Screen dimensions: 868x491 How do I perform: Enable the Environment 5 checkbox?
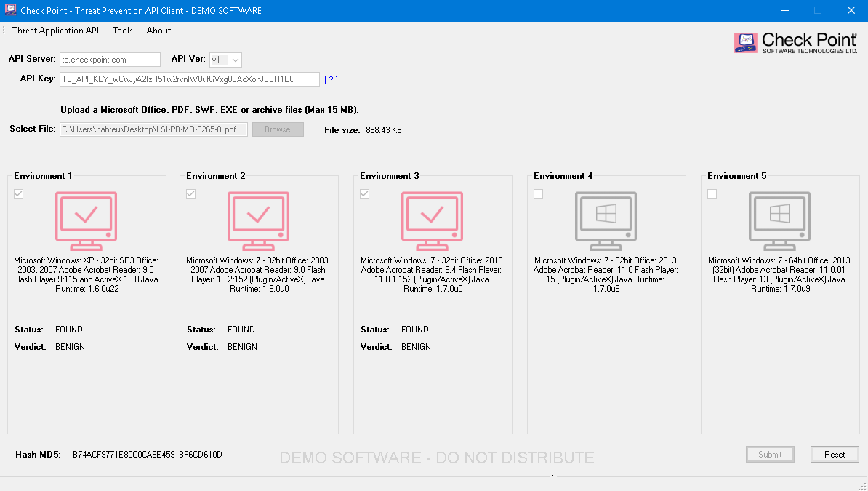712,193
